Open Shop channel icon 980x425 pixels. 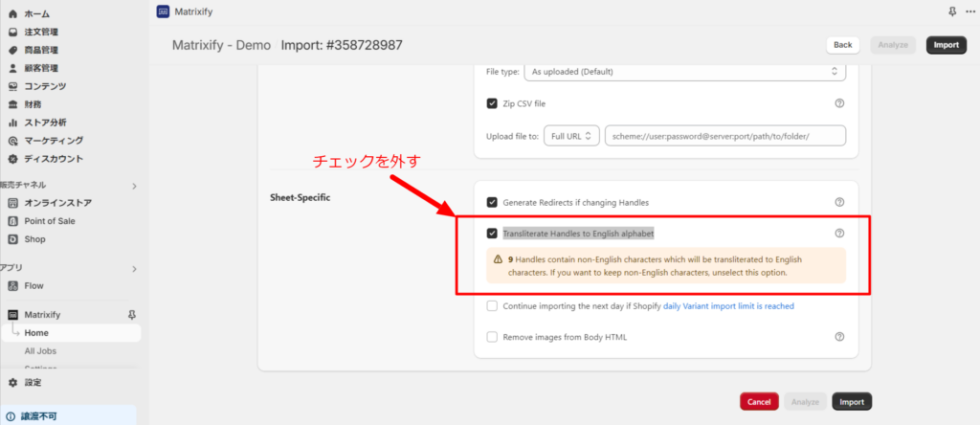(12, 239)
